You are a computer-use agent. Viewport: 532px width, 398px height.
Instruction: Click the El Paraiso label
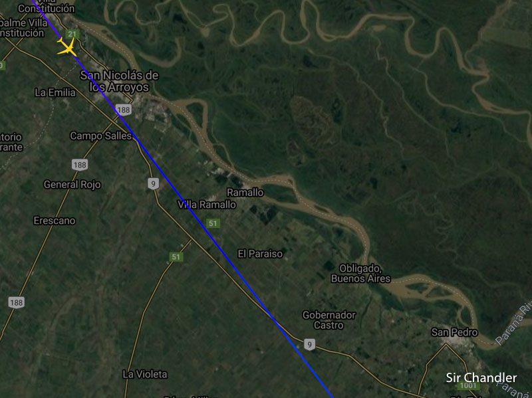coord(260,254)
